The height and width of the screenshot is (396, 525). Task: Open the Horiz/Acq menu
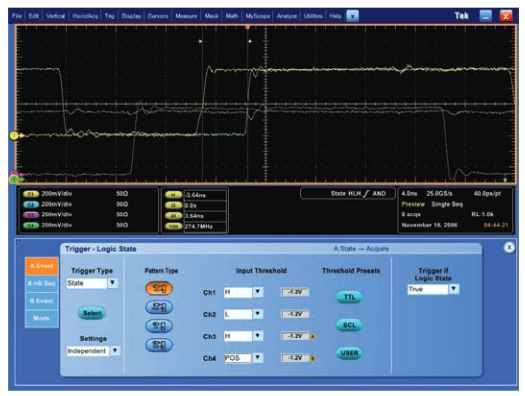coord(85,16)
